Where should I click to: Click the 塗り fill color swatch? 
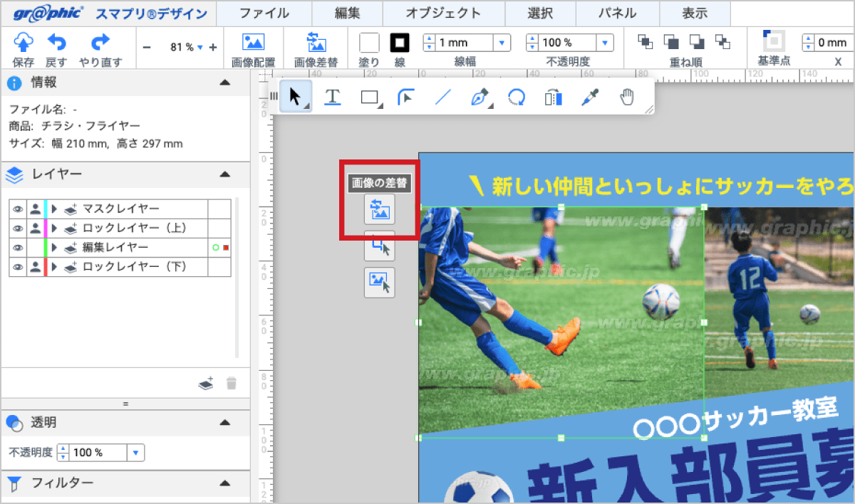pyautogui.click(x=368, y=42)
